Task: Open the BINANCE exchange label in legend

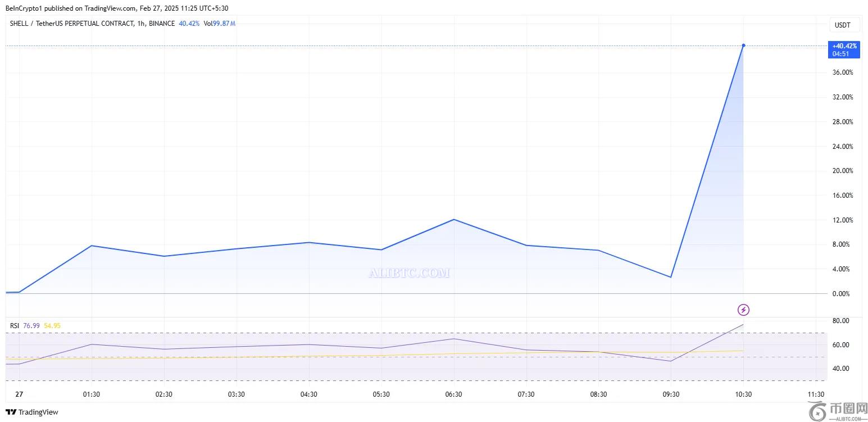Action: (162, 24)
